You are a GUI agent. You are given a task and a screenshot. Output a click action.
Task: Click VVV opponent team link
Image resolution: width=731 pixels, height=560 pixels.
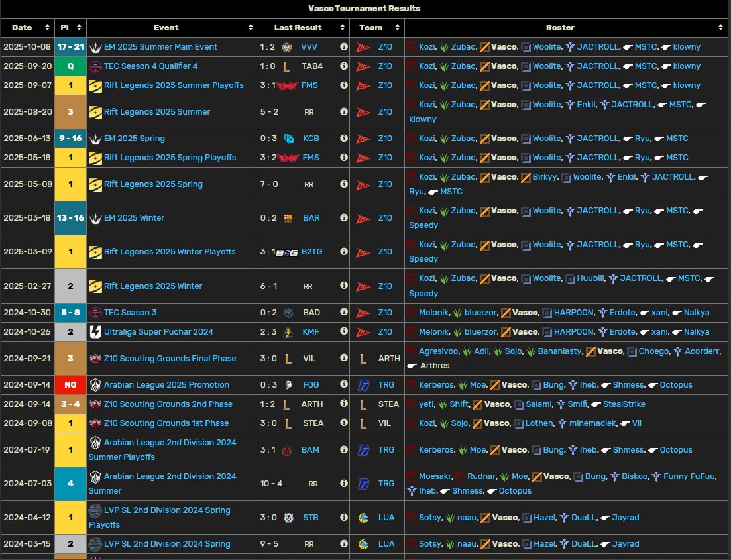click(309, 46)
